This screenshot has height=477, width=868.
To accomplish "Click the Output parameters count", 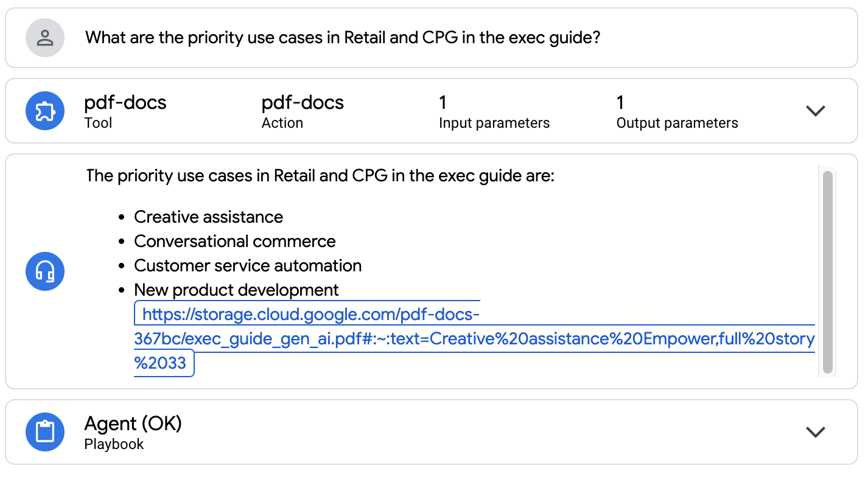I will tap(621, 103).
